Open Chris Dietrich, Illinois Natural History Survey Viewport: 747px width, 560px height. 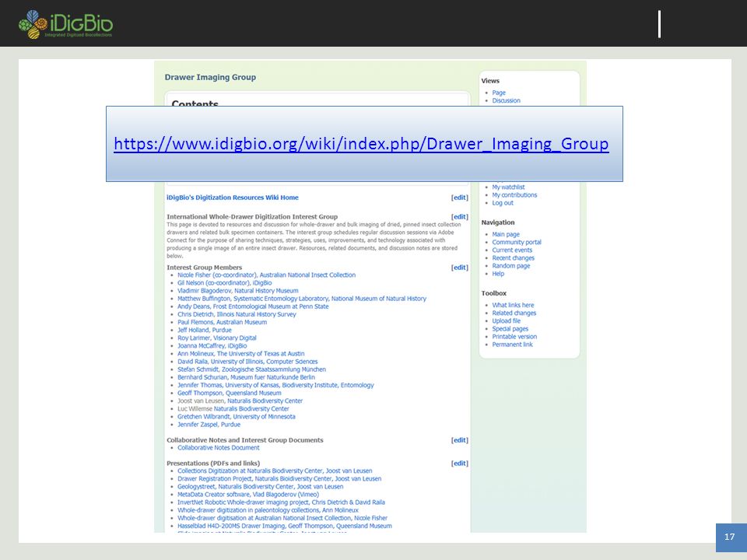237,314
